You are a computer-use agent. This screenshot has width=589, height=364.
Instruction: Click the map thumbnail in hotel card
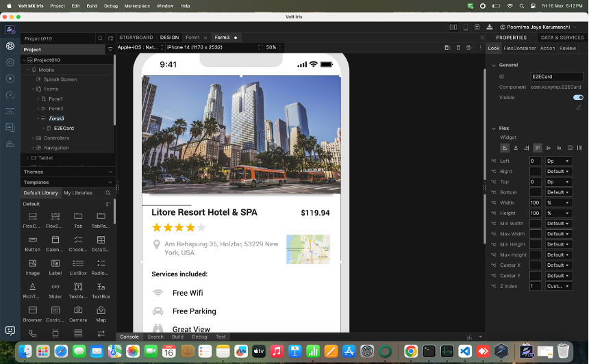[x=308, y=250]
